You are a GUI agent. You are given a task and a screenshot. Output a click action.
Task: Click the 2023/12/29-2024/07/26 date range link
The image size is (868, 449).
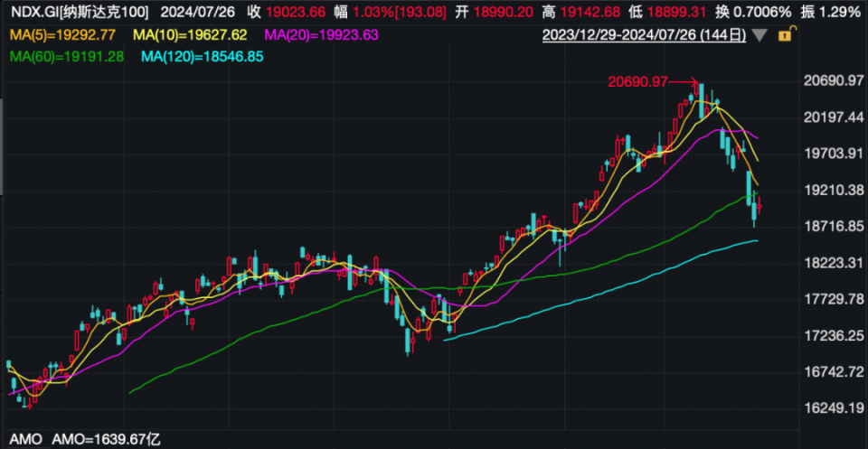pyautogui.click(x=645, y=36)
